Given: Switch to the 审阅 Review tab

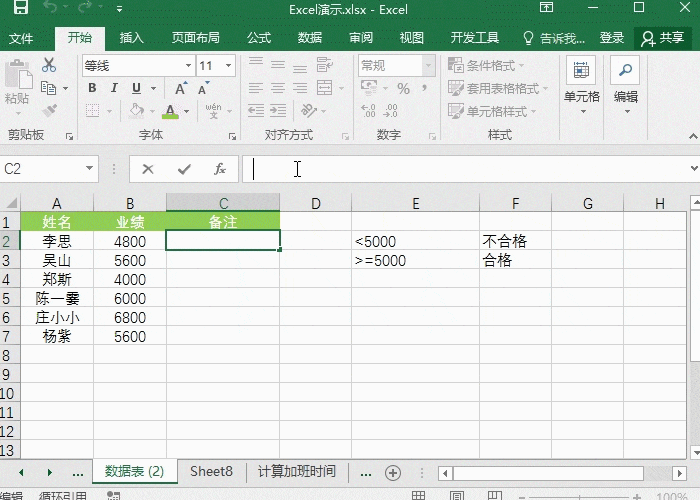Looking at the screenshot, I should 361,38.
